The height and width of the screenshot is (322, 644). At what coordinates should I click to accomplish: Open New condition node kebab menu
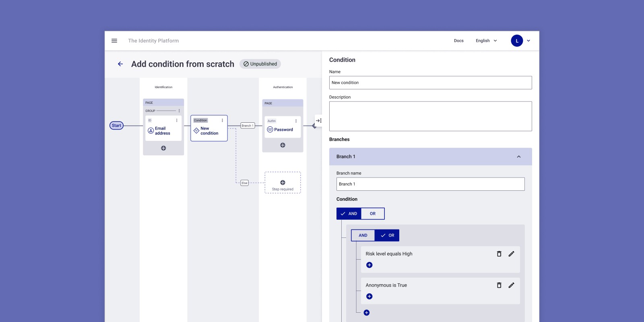pos(222,120)
